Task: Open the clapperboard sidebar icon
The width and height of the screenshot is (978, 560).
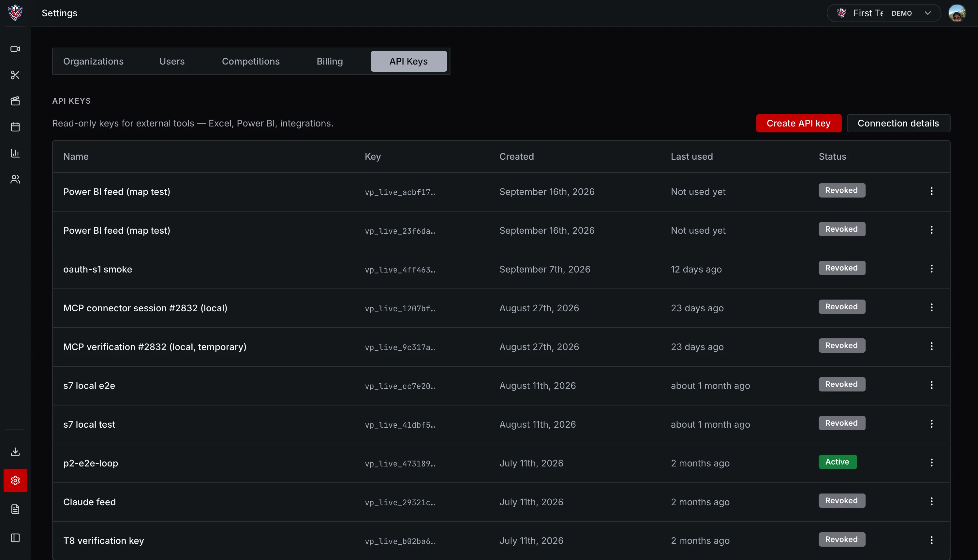Action: coord(15,101)
